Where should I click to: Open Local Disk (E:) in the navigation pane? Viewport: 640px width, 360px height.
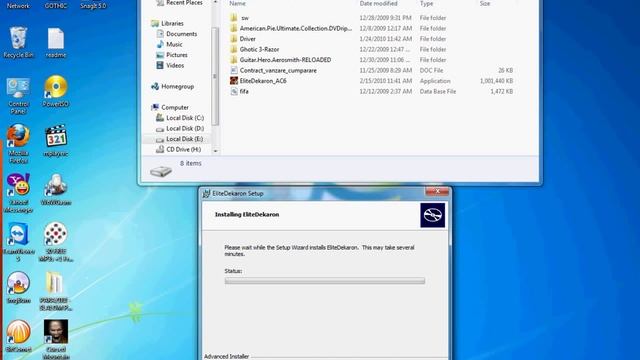(184, 139)
